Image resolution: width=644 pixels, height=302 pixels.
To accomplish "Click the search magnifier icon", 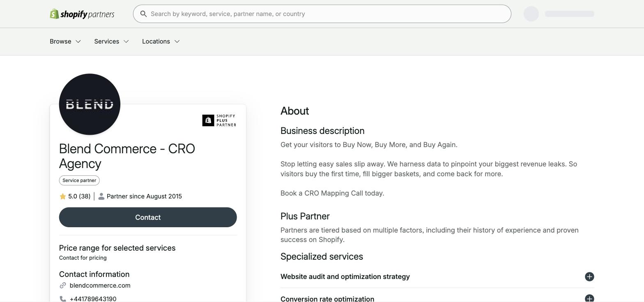I will (143, 14).
